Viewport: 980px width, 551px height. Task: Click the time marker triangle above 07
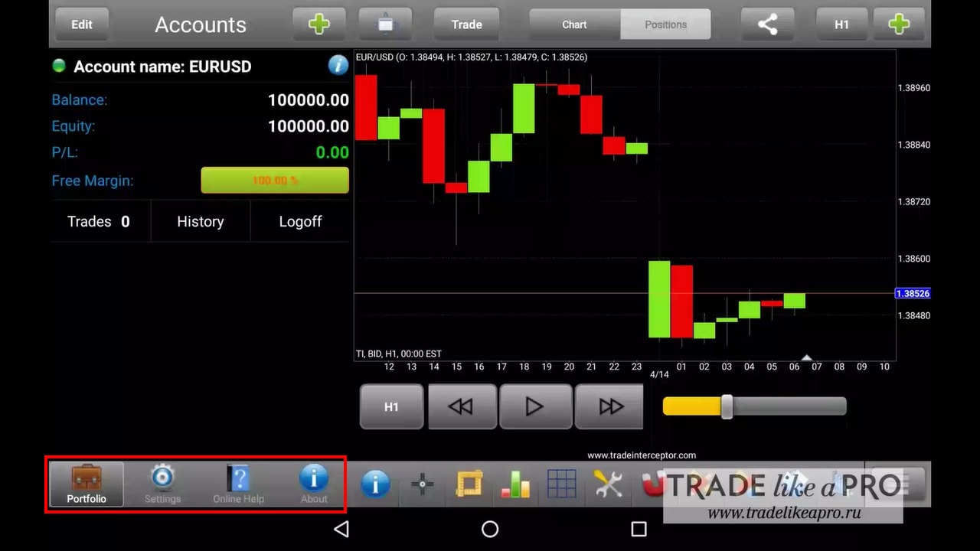pyautogui.click(x=806, y=357)
